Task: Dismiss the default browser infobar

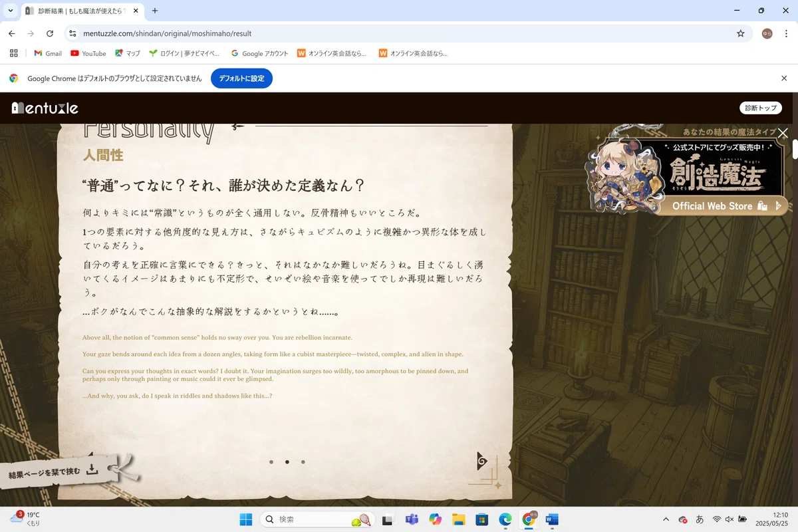Action: (x=784, y=78)
